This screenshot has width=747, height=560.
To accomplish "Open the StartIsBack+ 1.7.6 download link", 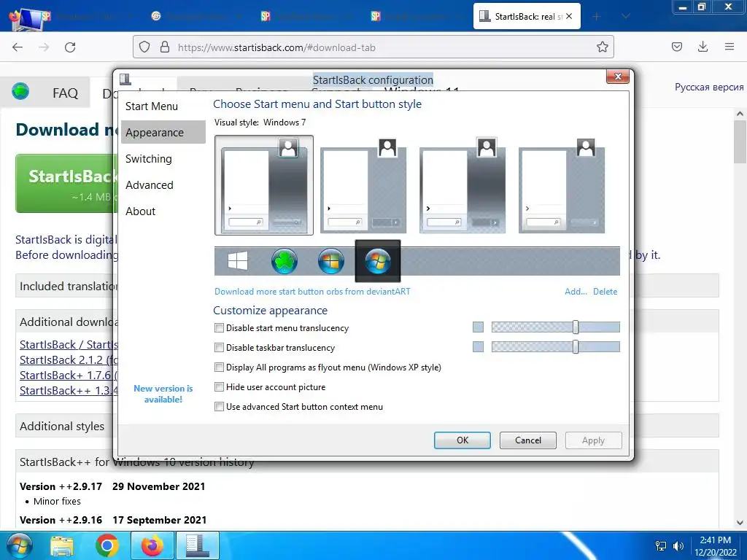I will [x=68, y=376].
